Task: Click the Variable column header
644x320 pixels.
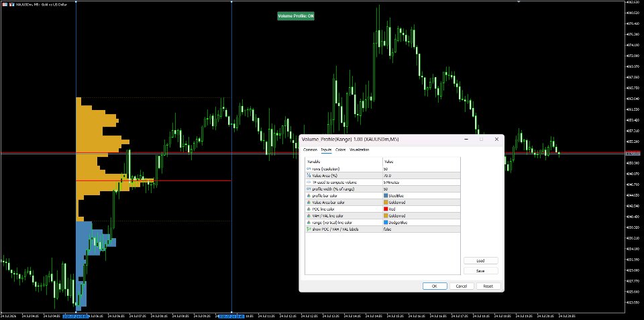Action: [x=343, y=162]
